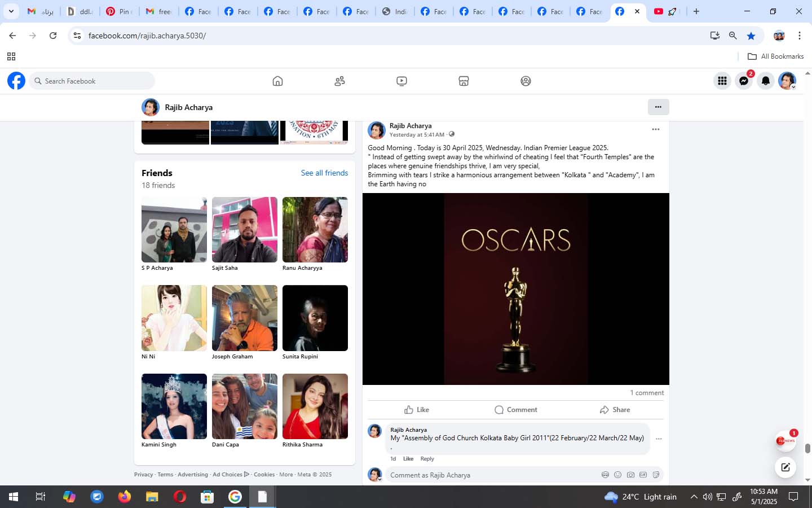This screenshot has height=508, width=812.
Task: Open account profile picture menu
Action: [x=787, y=81]
